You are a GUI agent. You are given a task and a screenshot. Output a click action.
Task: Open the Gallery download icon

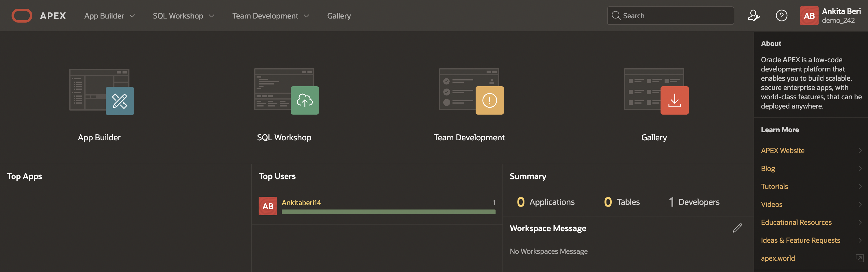pyautogui.click(x=674, y=101)
